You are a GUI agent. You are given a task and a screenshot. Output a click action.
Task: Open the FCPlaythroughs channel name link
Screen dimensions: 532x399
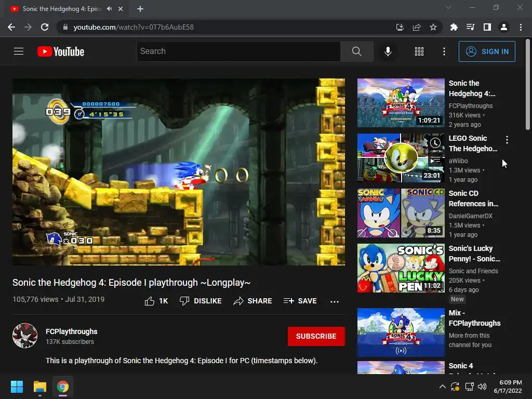click(x=72, y=331)
